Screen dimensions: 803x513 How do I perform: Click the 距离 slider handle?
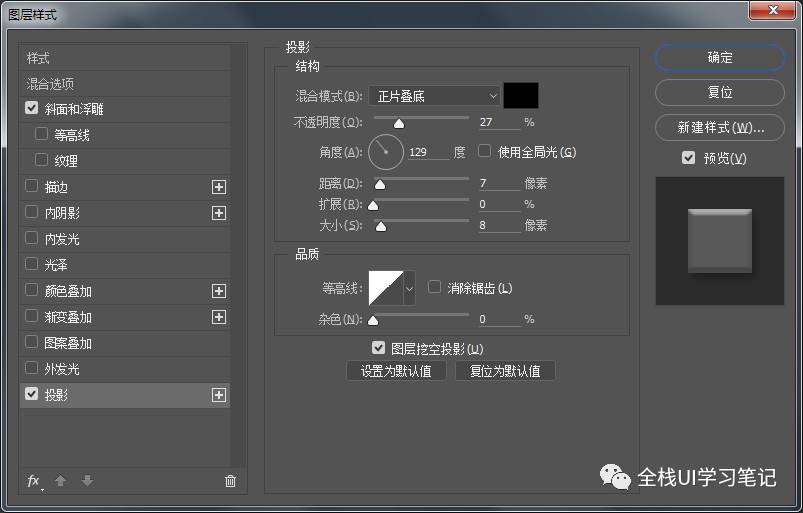pos(380,185)
